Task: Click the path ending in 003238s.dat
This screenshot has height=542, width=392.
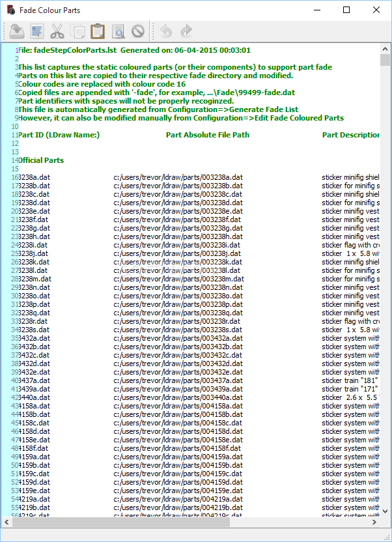Action: (178, 330)
